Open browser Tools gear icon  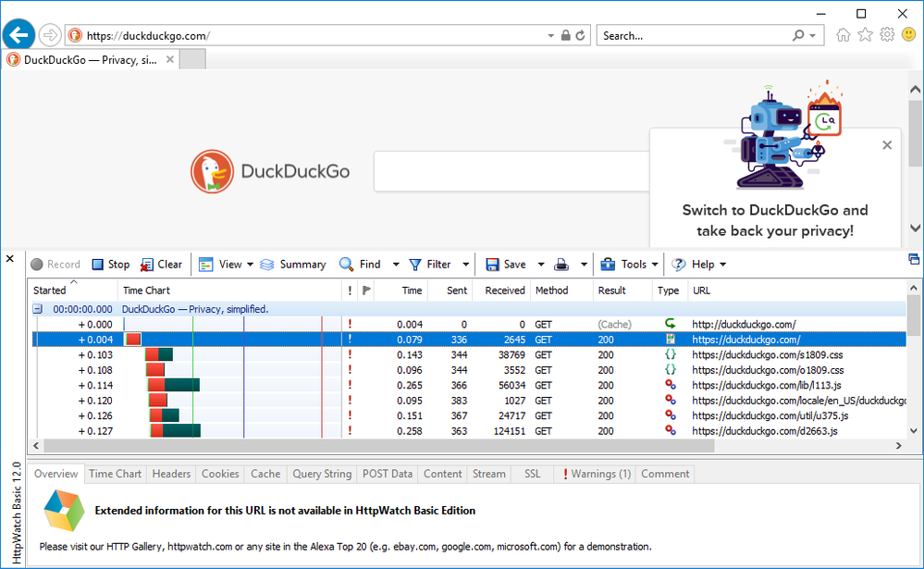click(887, 35)
